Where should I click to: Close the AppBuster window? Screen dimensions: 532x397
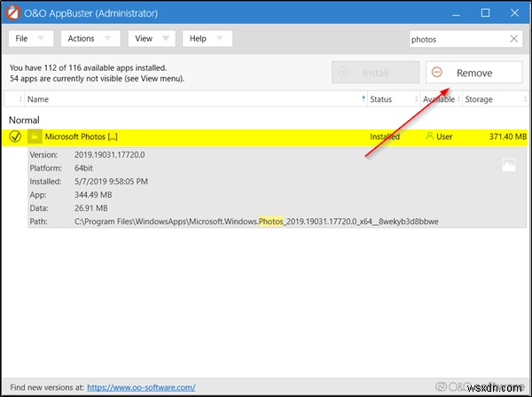click(x=514, y=13)
